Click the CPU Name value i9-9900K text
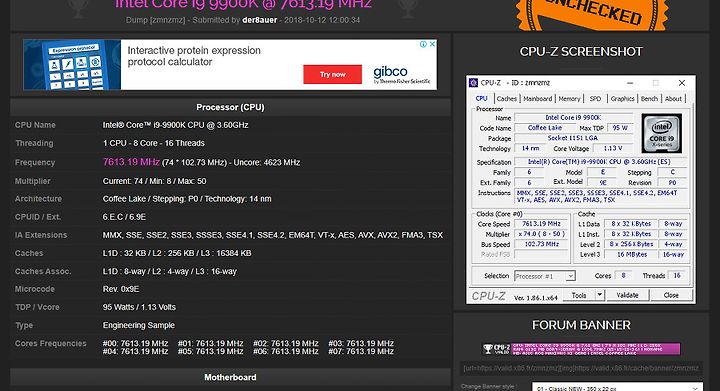 click(175, 125)
